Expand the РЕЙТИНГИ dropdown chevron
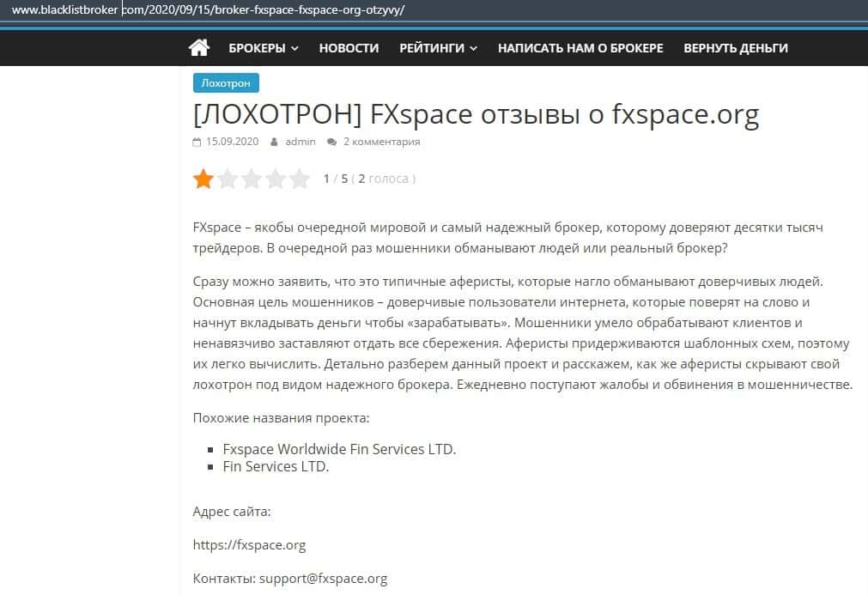 (x=473, y=49)
